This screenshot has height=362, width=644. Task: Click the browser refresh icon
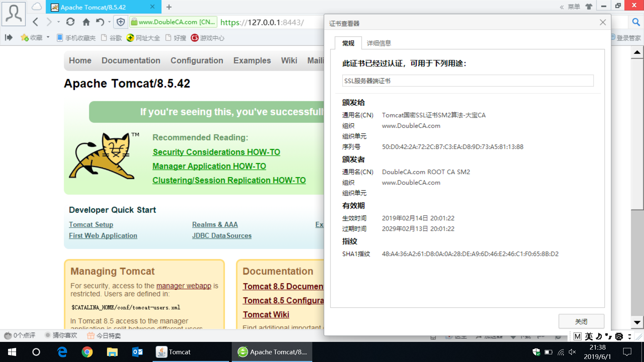70,22
